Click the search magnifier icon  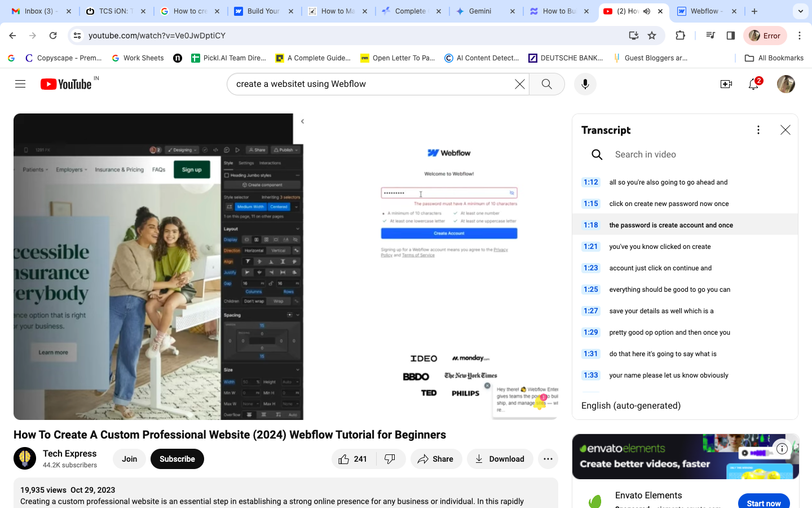tap(546, 84)
